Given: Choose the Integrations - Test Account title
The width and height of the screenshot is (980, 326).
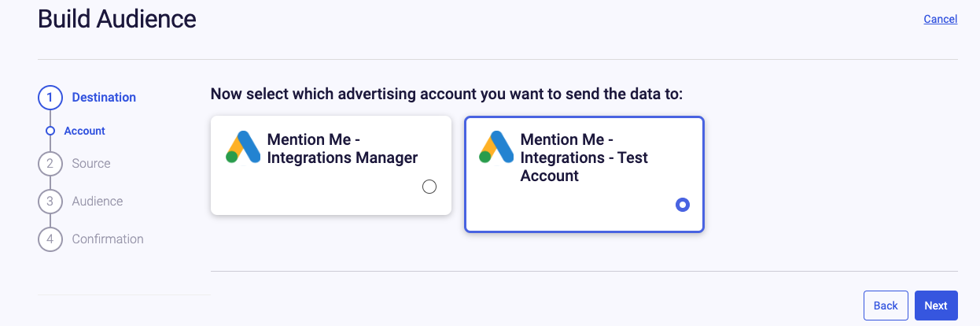Looking at the screenshot, I should [584, 157].
